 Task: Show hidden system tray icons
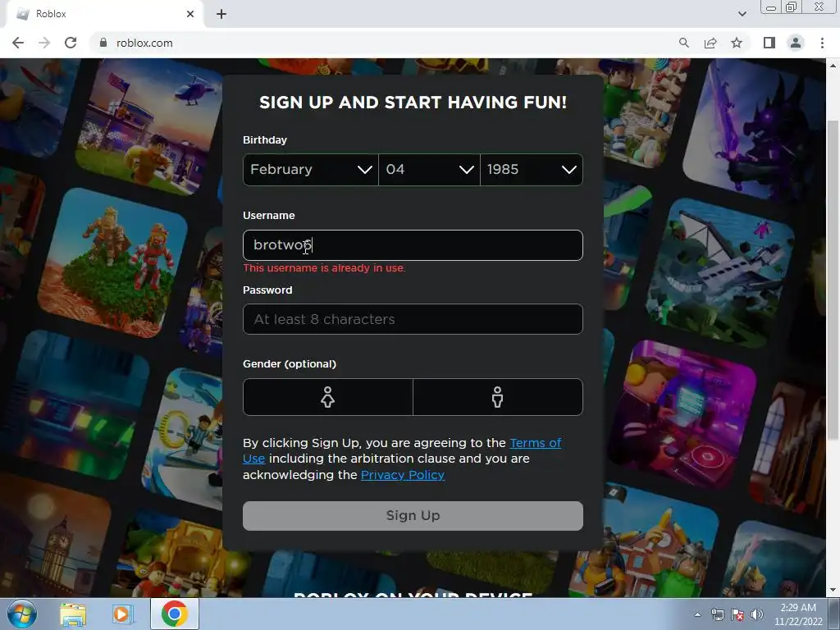coord(697,614)
